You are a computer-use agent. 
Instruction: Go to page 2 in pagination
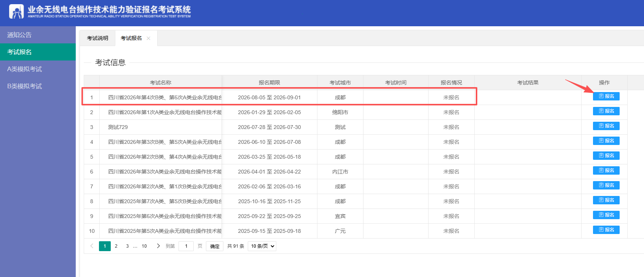coord(116,246)
